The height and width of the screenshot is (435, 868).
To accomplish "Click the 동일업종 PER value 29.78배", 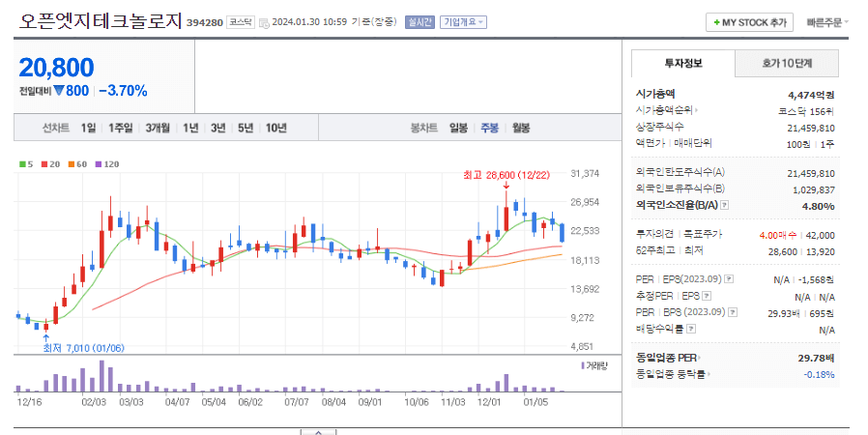I will coord(816,358).
